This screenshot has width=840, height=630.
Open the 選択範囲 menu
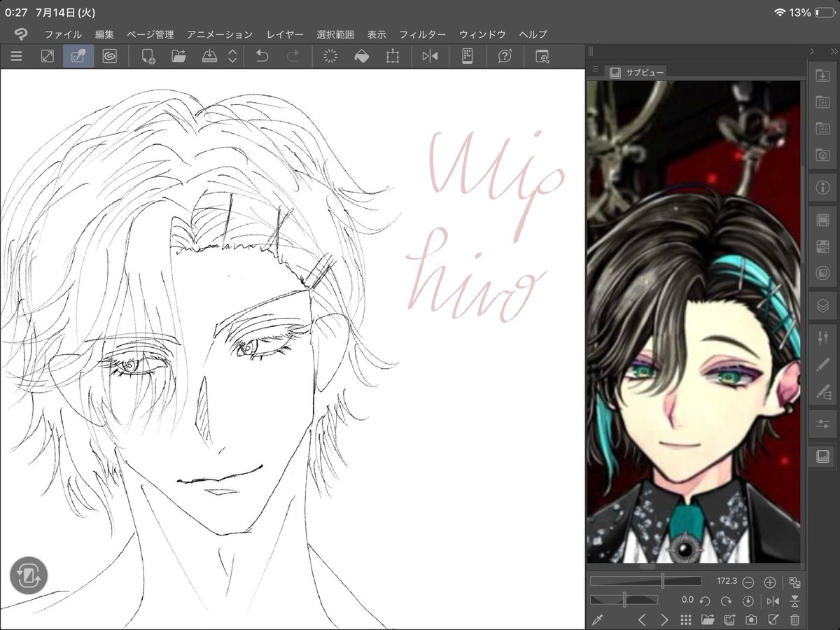(335, 34)
